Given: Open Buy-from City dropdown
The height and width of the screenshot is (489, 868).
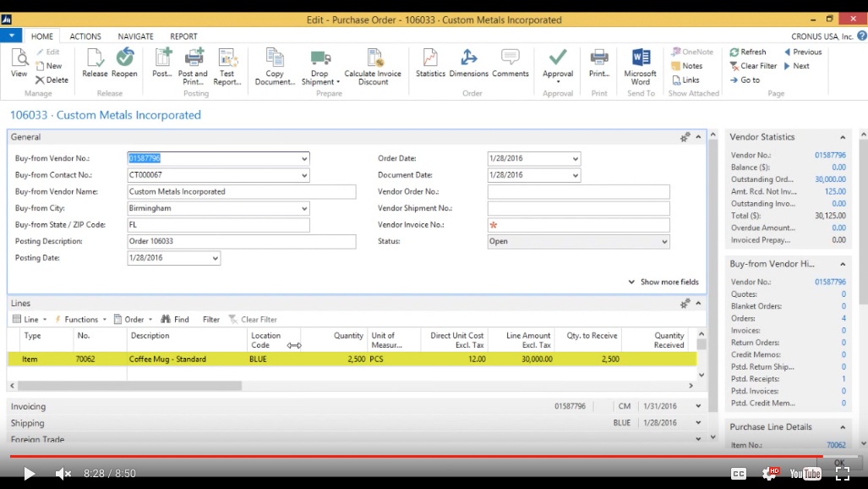Looking at the screenshot, I should (x=304, y=208).
